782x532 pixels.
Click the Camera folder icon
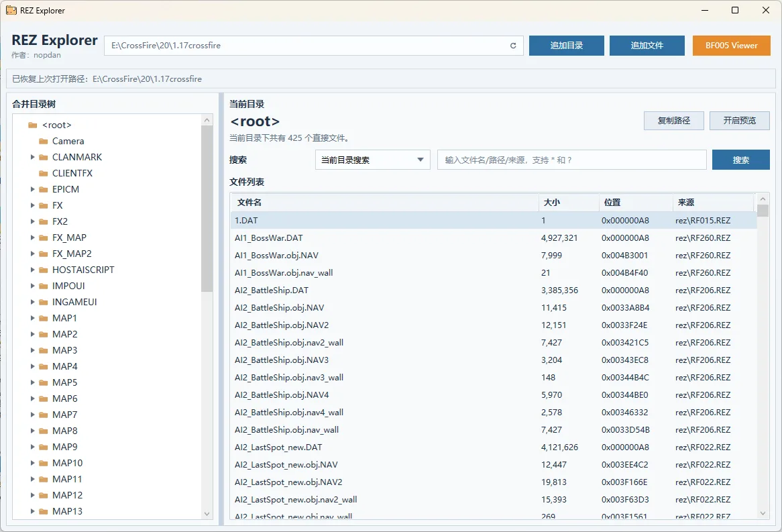pyautogui.click(x=44, y=142)
